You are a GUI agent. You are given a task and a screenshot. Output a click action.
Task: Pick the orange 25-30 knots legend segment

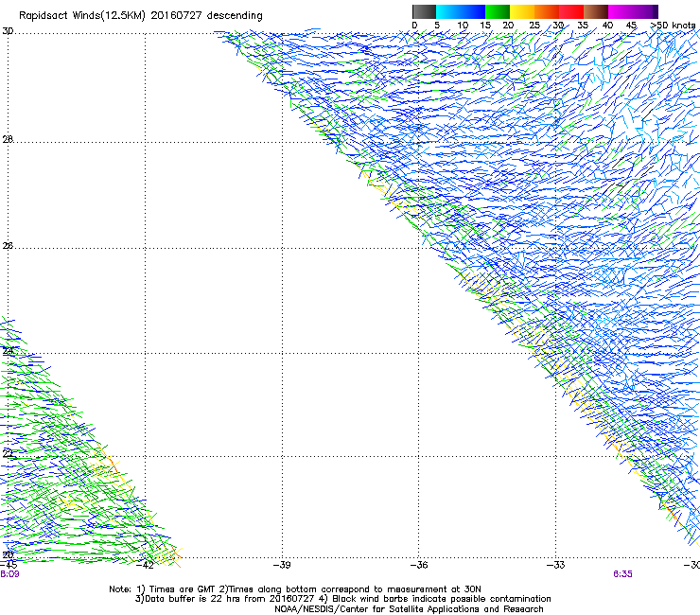547,11
